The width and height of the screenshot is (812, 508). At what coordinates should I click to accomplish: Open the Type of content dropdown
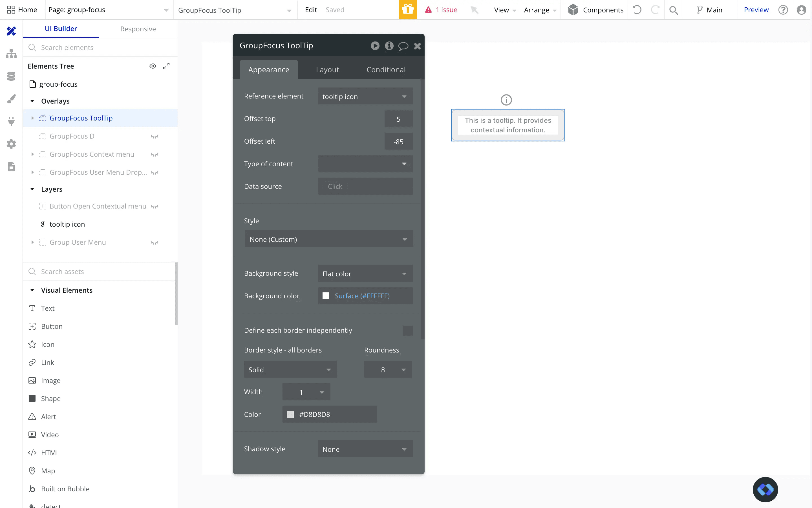coord(365,164)
